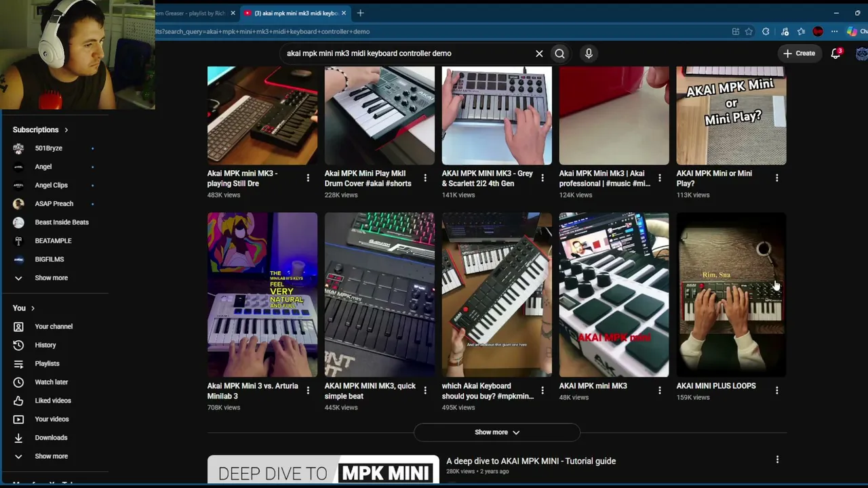Open options for the deep dive tutorial video
The height and width of the screenshot is (488, 868).
(x=777, y=460)
